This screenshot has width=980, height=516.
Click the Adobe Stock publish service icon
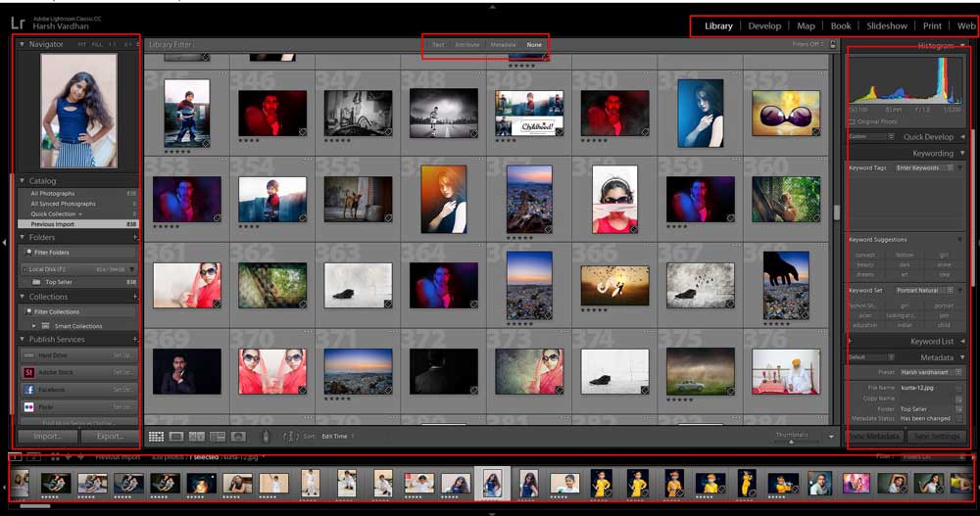(28, 372)
